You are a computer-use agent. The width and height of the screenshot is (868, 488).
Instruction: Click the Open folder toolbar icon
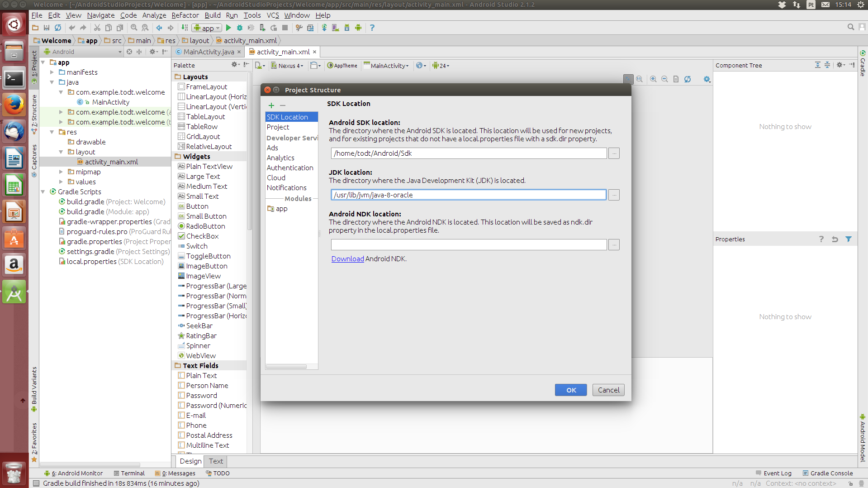(35, 28)
